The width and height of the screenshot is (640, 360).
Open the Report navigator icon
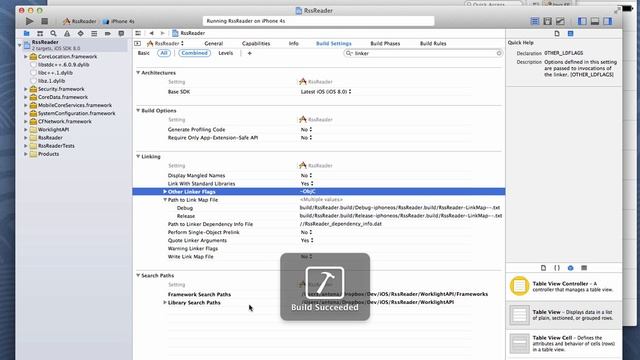121,33
